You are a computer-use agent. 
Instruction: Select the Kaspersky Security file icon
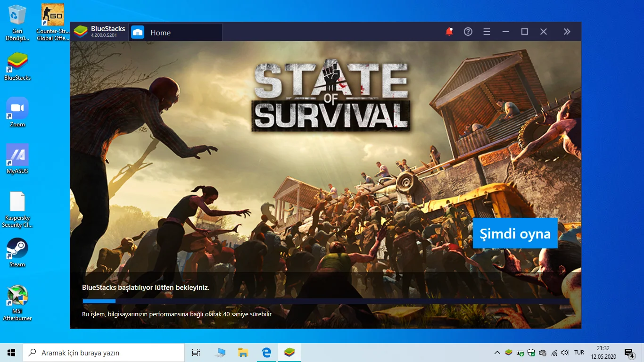coord(17,209)
